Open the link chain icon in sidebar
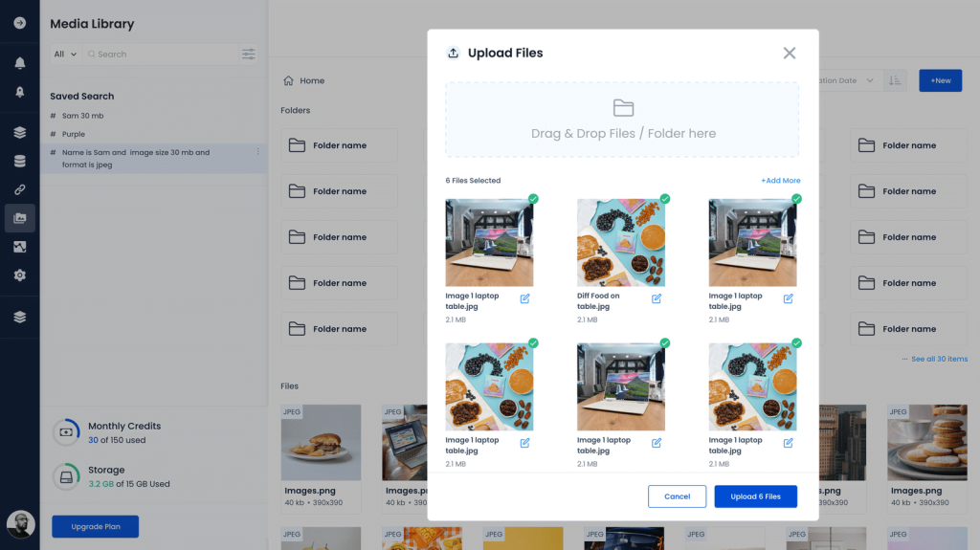 point(20,189)
